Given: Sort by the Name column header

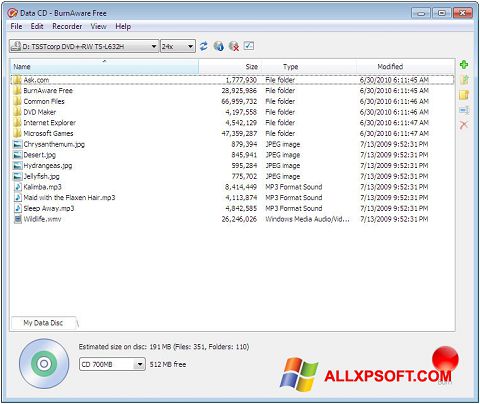Looking at the screenshot, I should pos(104,66).
